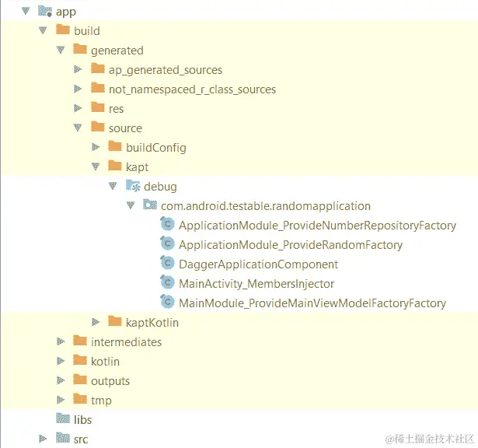Click the class icon of ApplicationModule_ProvideNumberRepositoryFactory
This screenshot has width=478, height=448.
(x=167, y=224)
